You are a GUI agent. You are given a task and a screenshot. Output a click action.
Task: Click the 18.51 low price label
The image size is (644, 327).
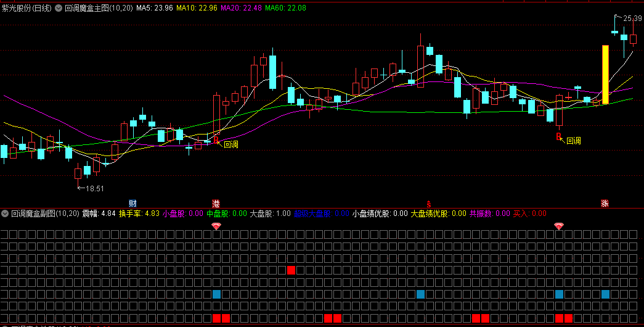click(x=94, y=189)
